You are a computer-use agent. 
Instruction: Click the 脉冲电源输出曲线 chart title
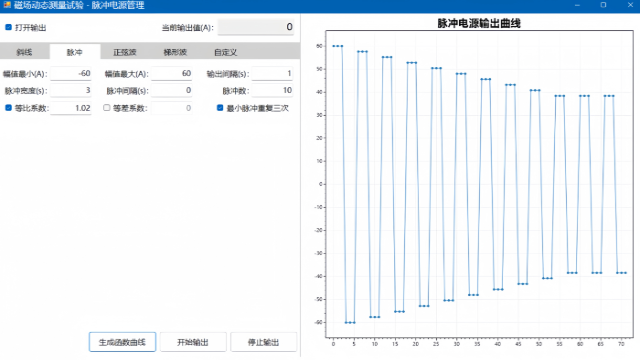coord(479,23)
